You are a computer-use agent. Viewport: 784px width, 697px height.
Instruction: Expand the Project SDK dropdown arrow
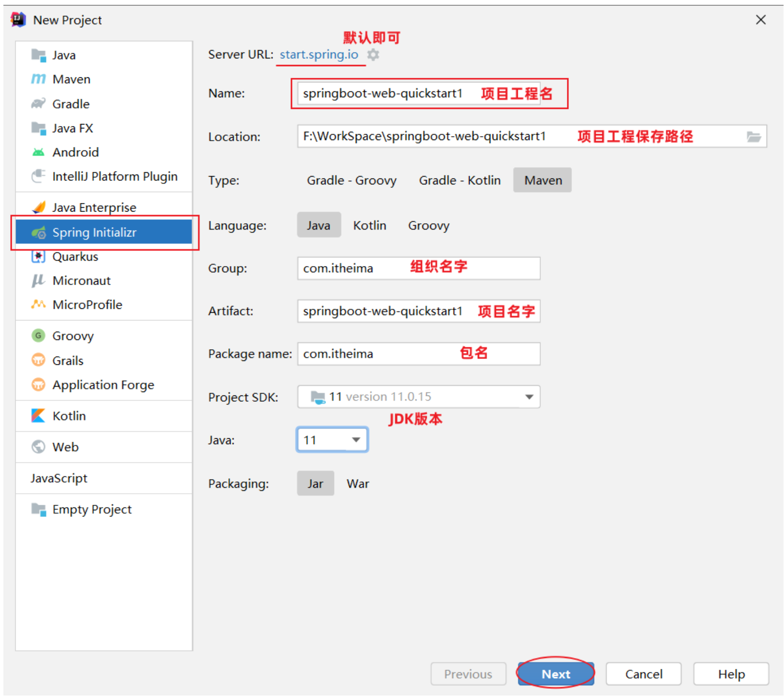(529, 397)
